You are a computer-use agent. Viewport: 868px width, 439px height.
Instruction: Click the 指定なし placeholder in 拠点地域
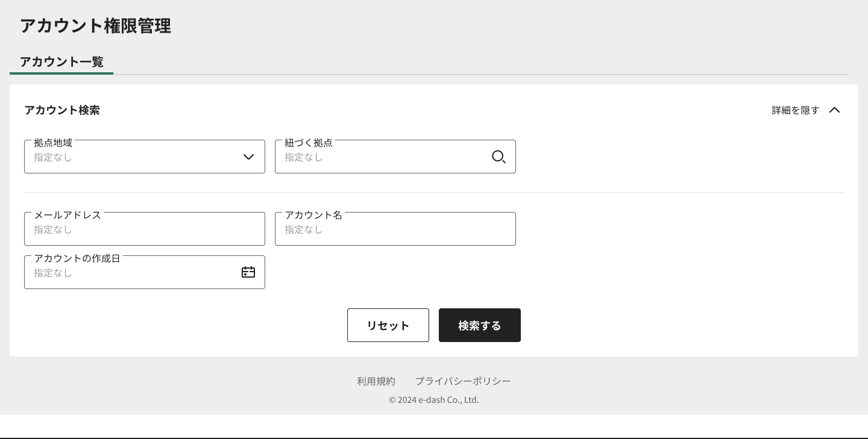tap(53, 157)
